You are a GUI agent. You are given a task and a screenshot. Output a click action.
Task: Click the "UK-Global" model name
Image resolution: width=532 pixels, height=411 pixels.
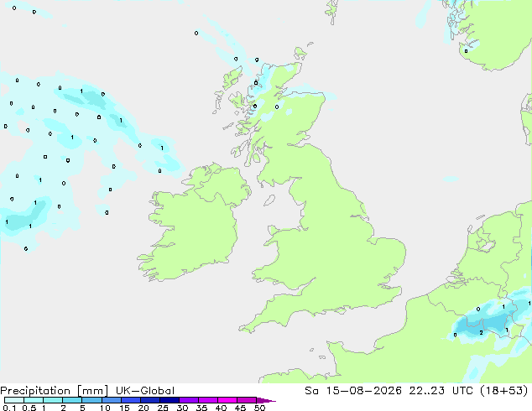coord(145,391)
